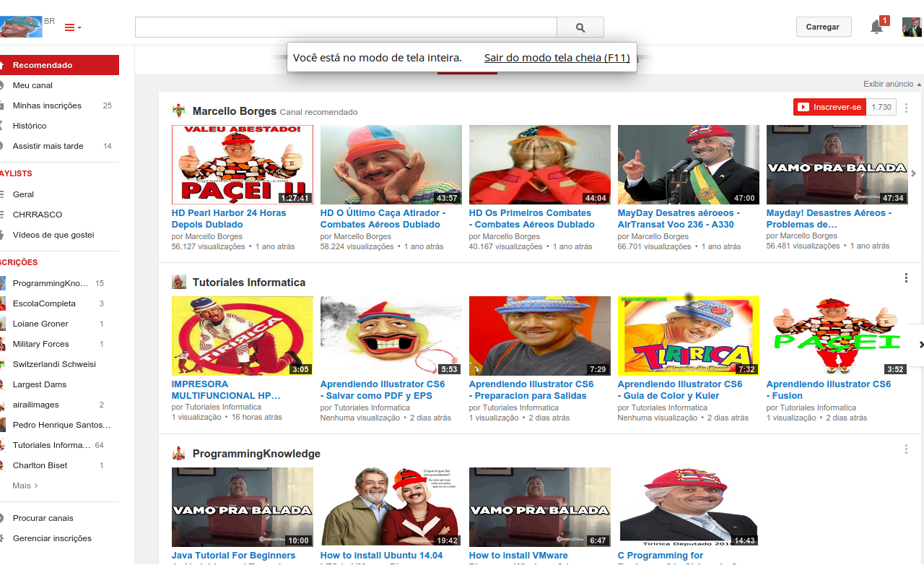
Task: Open Illustrator CS6 Preparacion para Salidas title
Action: [531, 390]
